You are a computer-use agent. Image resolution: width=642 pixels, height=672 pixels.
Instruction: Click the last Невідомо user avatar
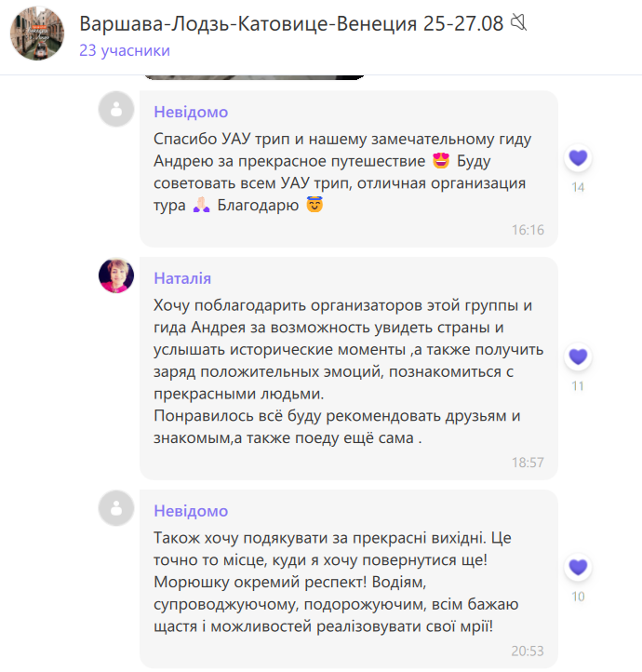[116, 508]
